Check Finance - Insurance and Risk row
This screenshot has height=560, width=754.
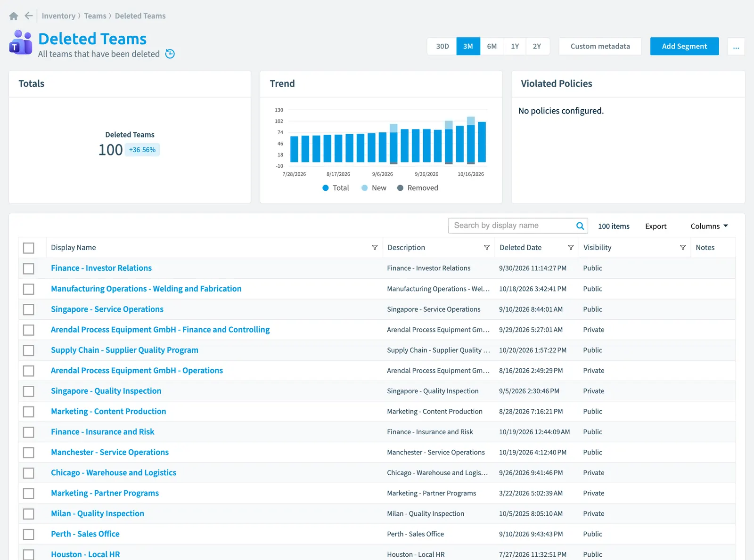click(x=29, y=432)
